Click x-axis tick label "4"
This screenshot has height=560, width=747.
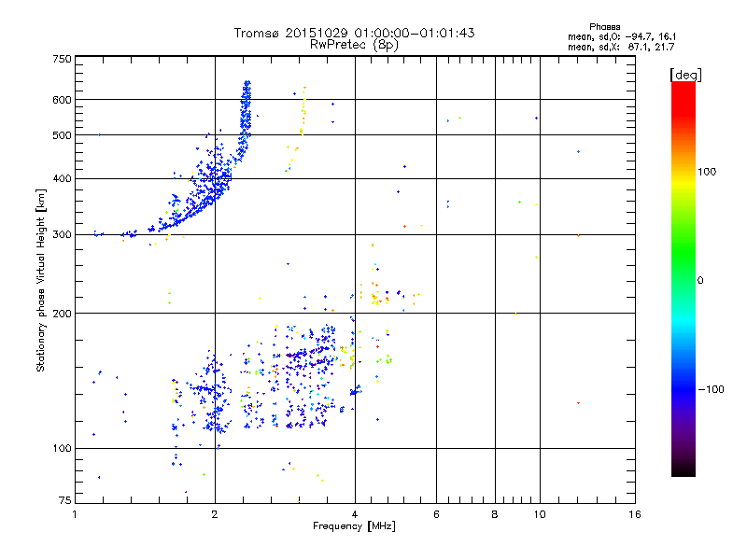[x=355, y=514]
